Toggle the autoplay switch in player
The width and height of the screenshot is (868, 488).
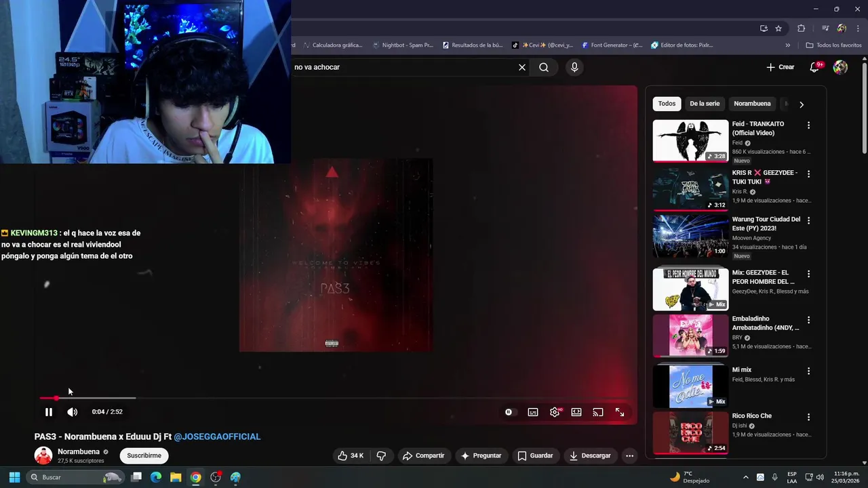509,412
